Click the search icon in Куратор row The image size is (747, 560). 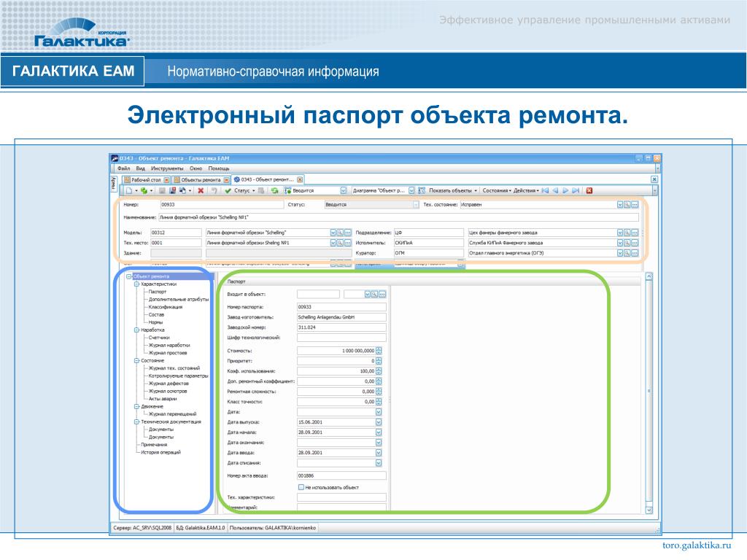tap(627, 253)
